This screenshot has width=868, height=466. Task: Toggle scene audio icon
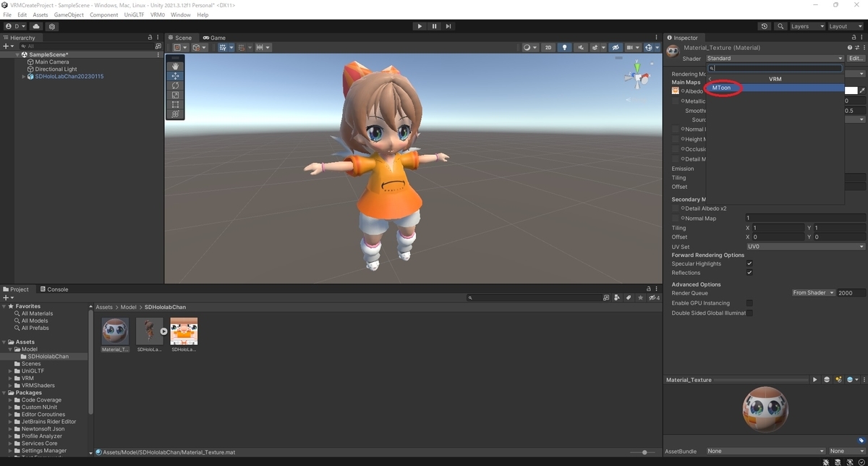[x=581, y=47]
